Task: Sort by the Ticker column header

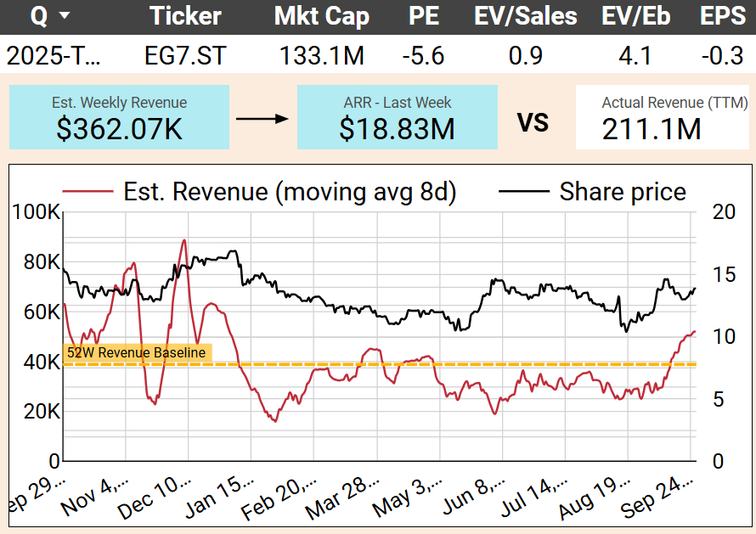Action: (185, 15)
